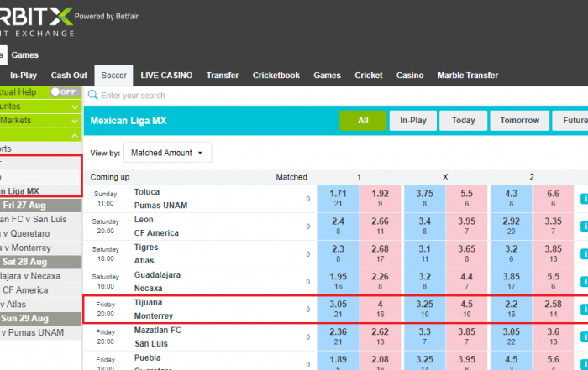Open Necaxa match in sidebar
This screenshot has width=588, height=370.
tap(40, 276)
